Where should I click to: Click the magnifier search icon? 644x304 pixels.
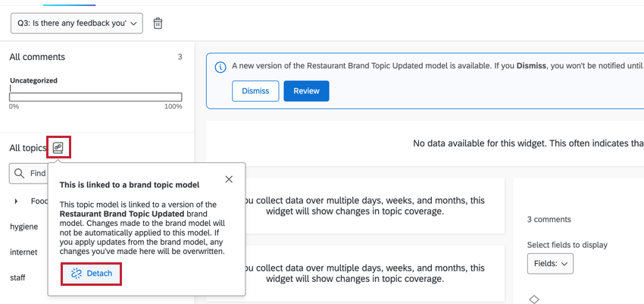click(x=20, y=174)
